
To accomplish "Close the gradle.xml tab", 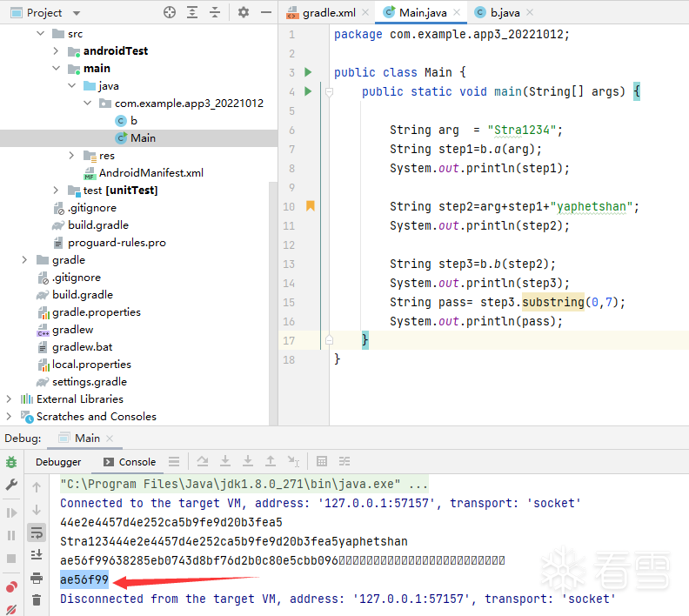I will pyautogui.click(x=365, y=12).
